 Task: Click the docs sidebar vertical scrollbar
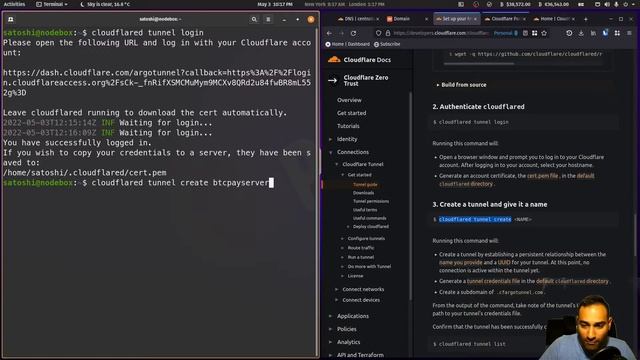click(410, 196)
